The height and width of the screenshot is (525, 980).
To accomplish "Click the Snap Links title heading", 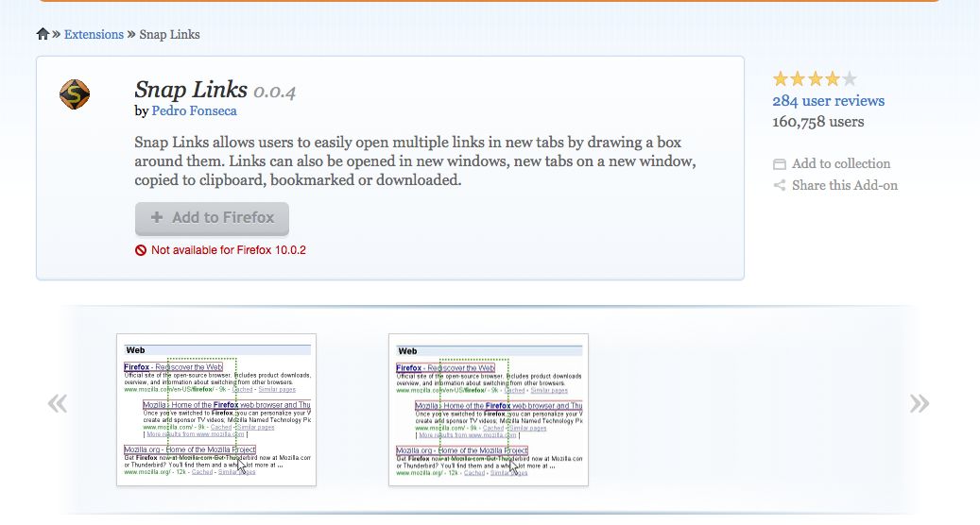I will (191, 90).
